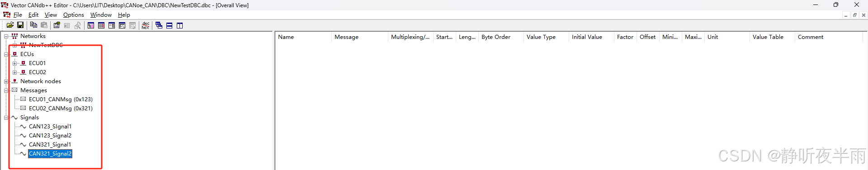Click the Open database folder icon
The width and height of the screenshot is (868, 170).
point(10,25)
